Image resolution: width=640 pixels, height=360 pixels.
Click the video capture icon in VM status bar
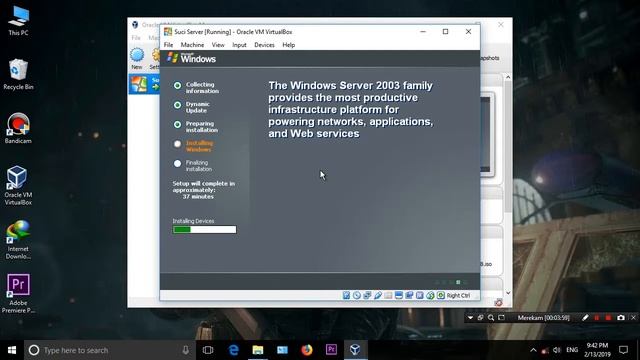tap(409, 295)
